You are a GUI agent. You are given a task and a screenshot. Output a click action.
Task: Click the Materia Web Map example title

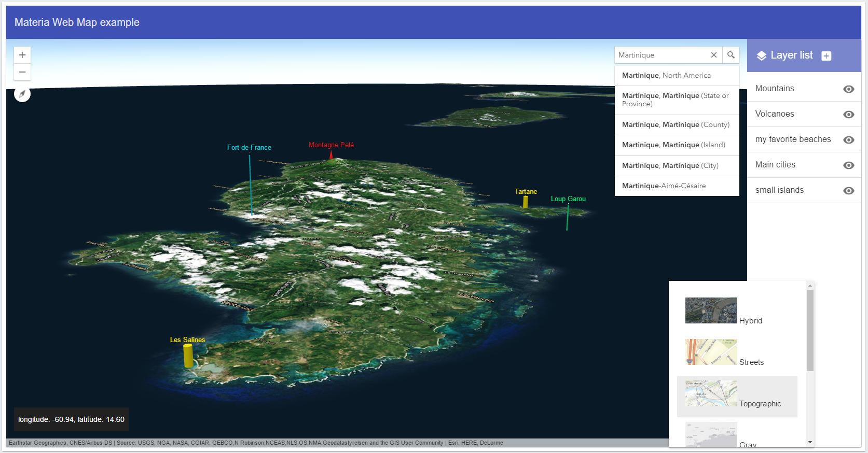click(77, 22)
